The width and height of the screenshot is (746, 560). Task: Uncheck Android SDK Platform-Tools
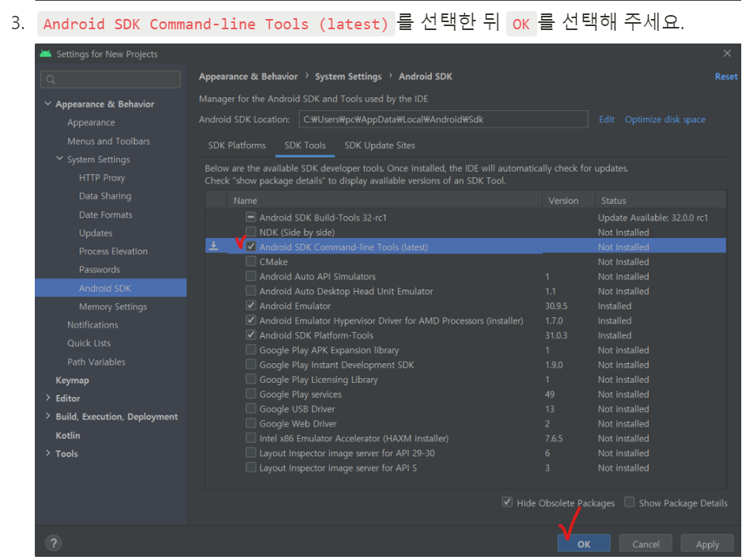tap(251, 335)
